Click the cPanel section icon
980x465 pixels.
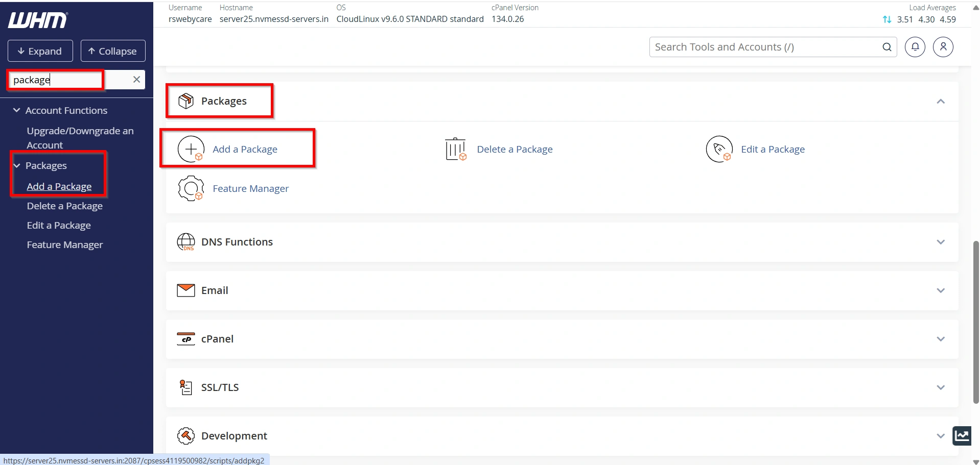coord(186,339)
